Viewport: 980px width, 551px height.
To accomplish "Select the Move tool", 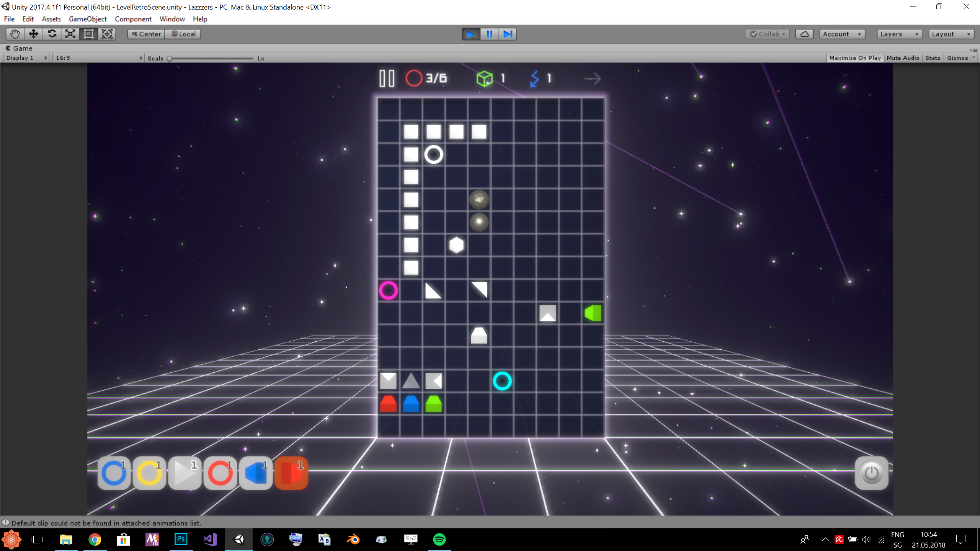I will point(33,34).
